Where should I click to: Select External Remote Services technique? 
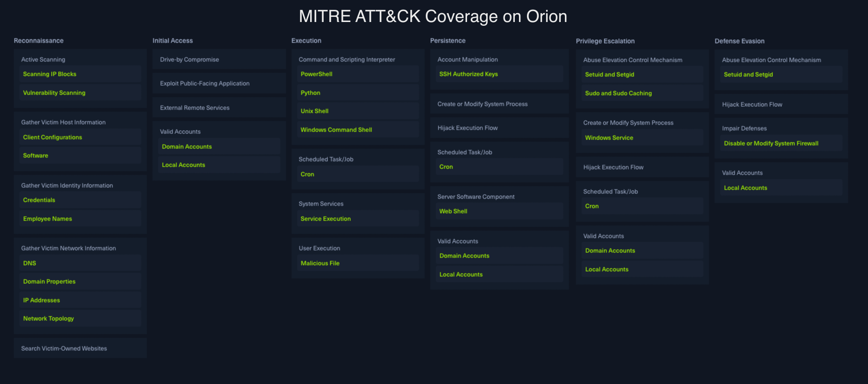(195, 108)
